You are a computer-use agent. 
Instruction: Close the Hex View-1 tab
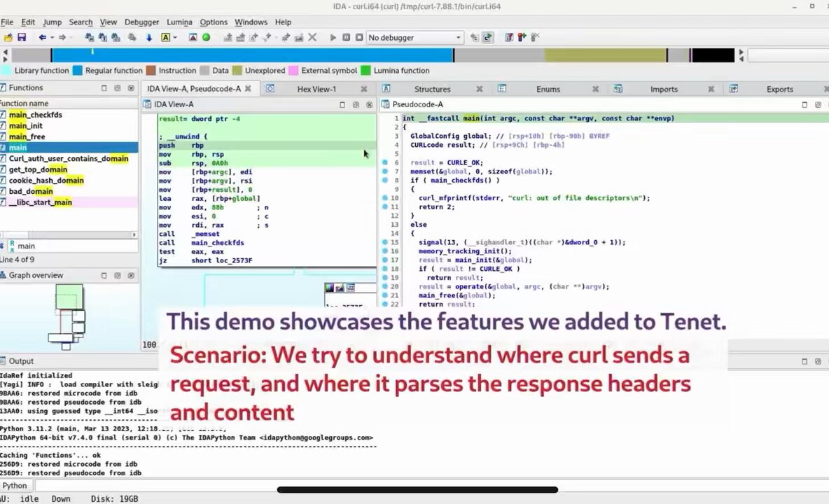click(364, 89)
